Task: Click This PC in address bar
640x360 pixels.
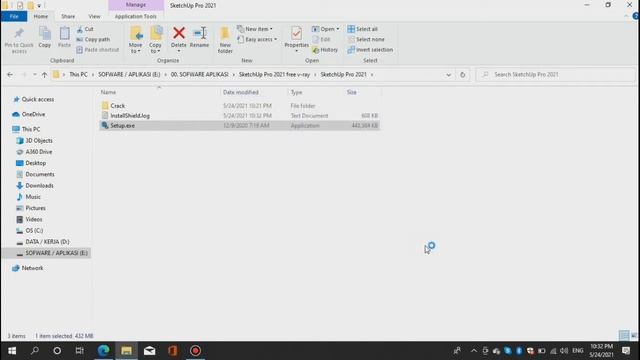Action: pyautogui.click(x=78, y=74)
